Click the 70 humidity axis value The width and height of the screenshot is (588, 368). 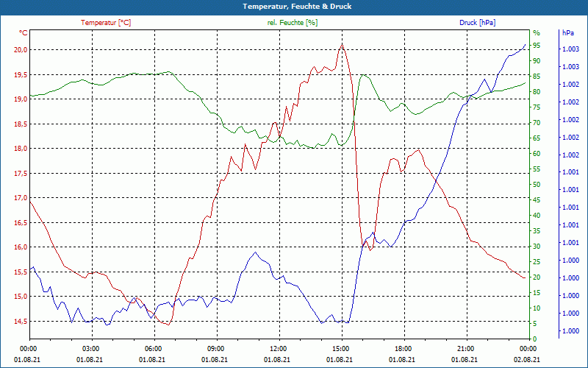pyautogui.click(x=537, y=123)
